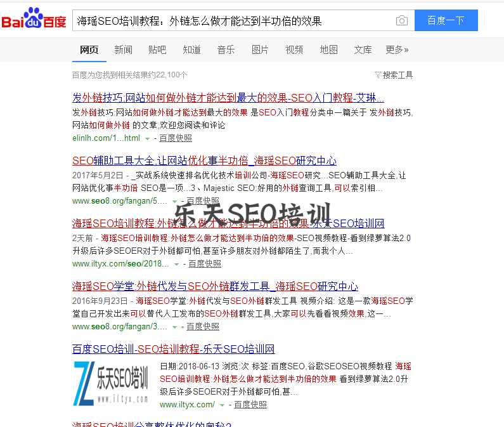Open the 地图 tab
Screen dimensions: 504x427
click(328, 49)
